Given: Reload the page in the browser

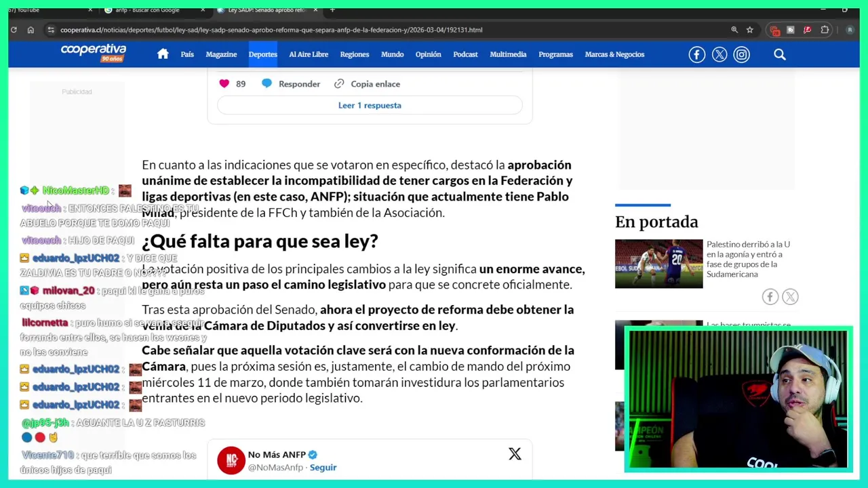Looking at the screenshot, I should coord(14,30).
